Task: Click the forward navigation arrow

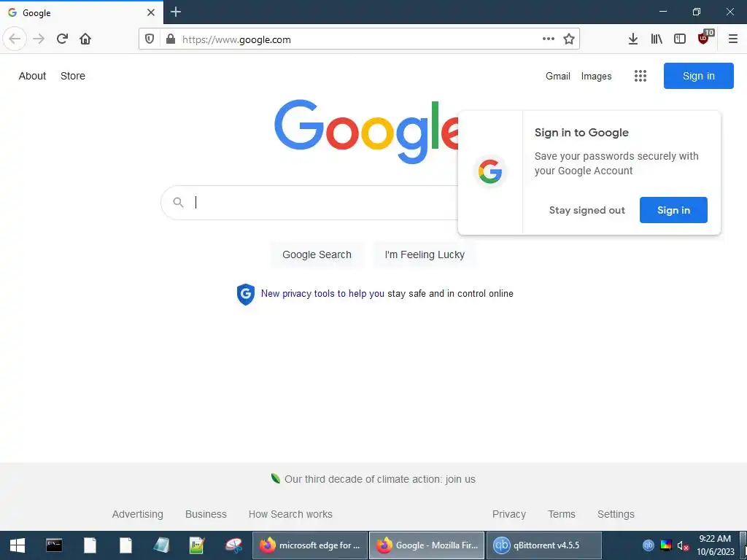Action: click(x=39, y=39)
